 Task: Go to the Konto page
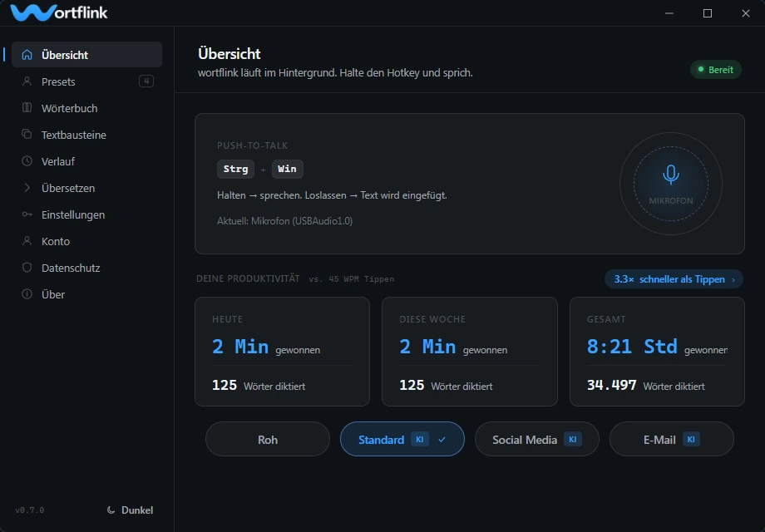86,241
